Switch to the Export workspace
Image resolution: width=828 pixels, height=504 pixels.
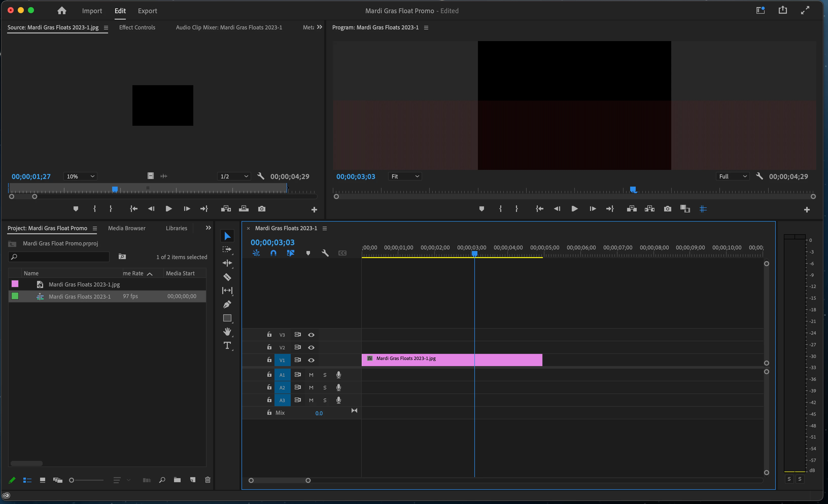click(147, 11)
